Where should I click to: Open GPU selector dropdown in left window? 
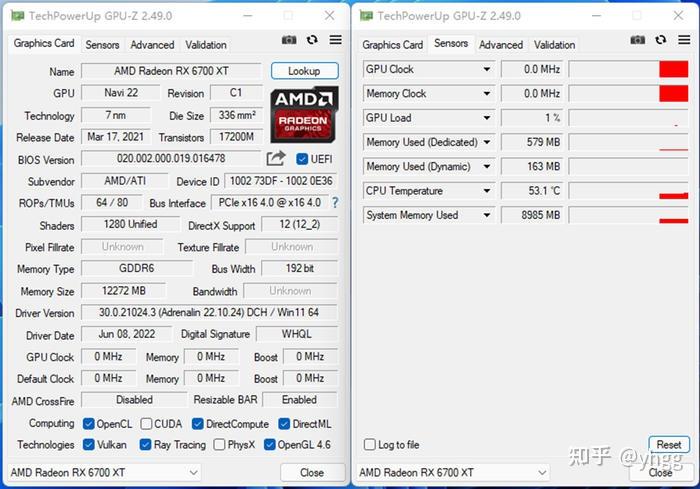pyautogui.click(x=104, y=472)
